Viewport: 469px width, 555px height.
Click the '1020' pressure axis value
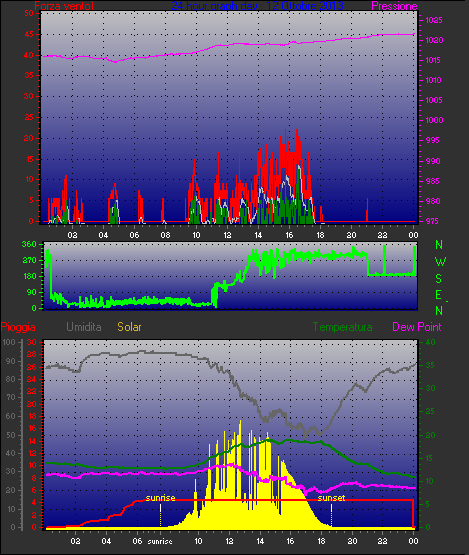[x=434, y=40]
